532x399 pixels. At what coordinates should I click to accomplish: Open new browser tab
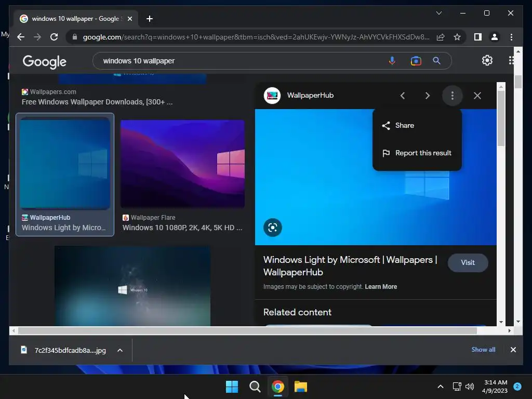pos(149,19)
